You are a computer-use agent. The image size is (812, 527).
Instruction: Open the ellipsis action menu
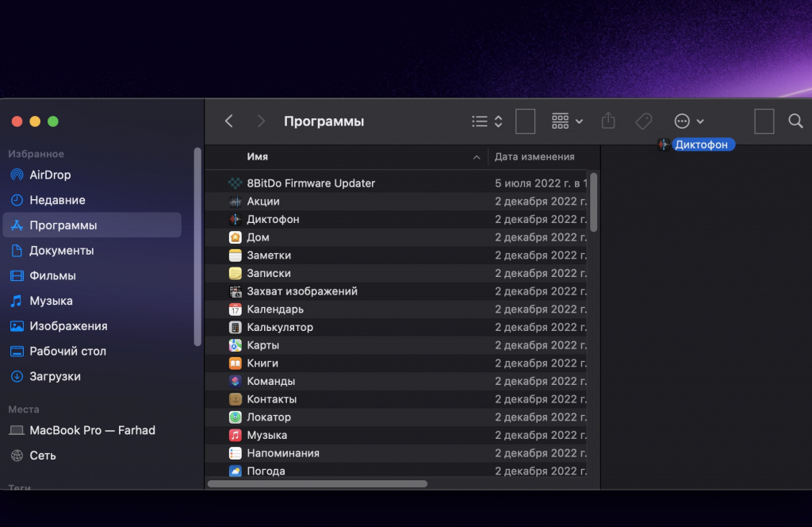[x=688, y=121]
